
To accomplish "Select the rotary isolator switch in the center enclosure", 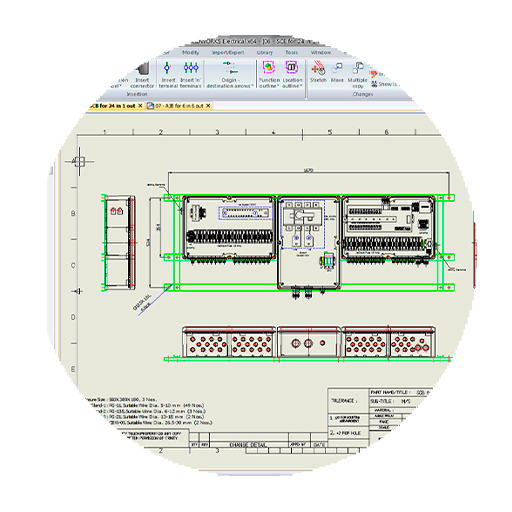I will [303, 216].
